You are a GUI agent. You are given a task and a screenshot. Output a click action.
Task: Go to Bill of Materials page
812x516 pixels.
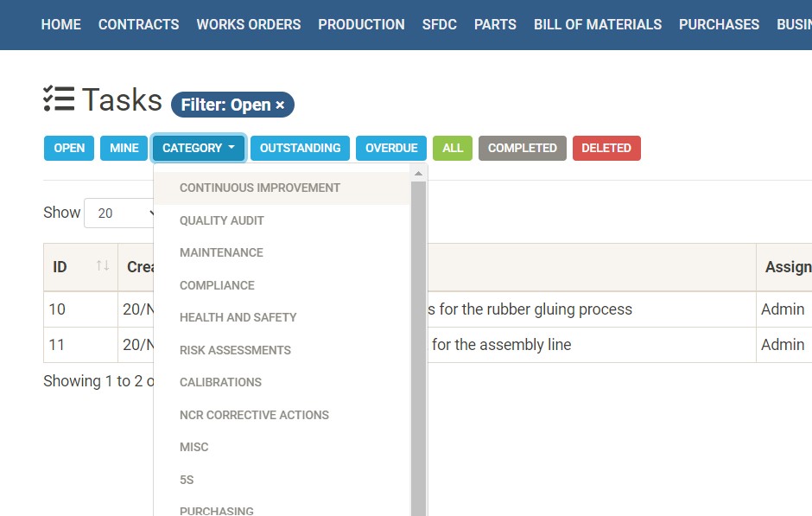[598, 24]
